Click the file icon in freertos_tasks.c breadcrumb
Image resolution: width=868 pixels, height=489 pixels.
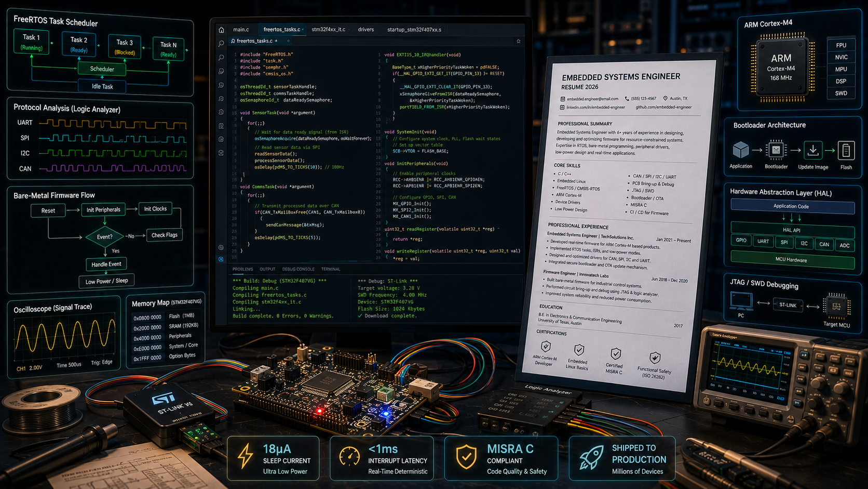pos(233,41)
